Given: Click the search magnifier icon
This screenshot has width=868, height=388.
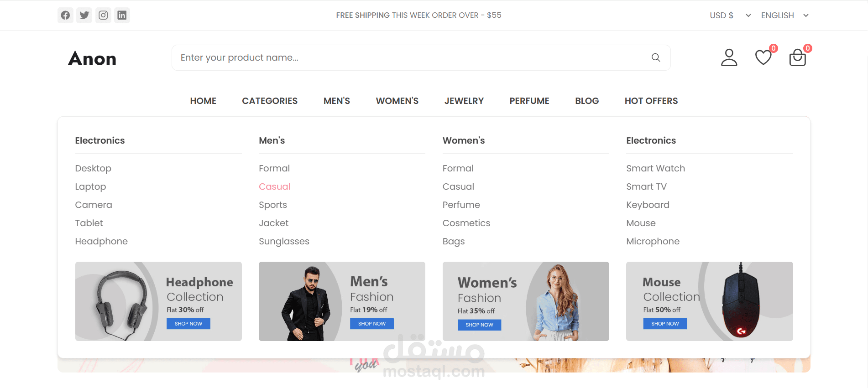Looking at the screenshot, I should coord(656,57).
